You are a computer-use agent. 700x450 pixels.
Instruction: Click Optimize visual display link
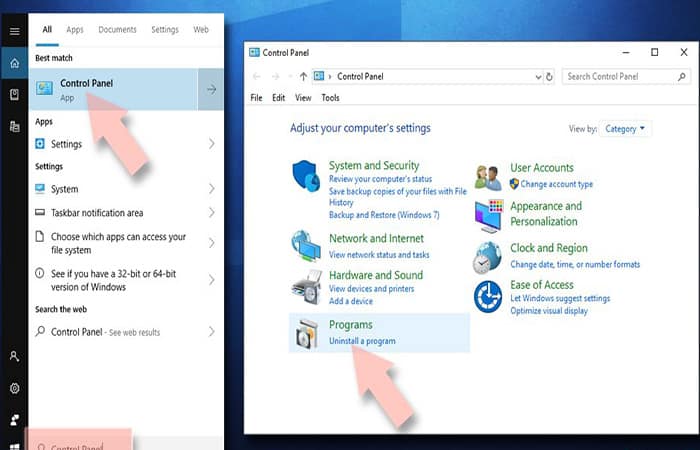(549, 311)
